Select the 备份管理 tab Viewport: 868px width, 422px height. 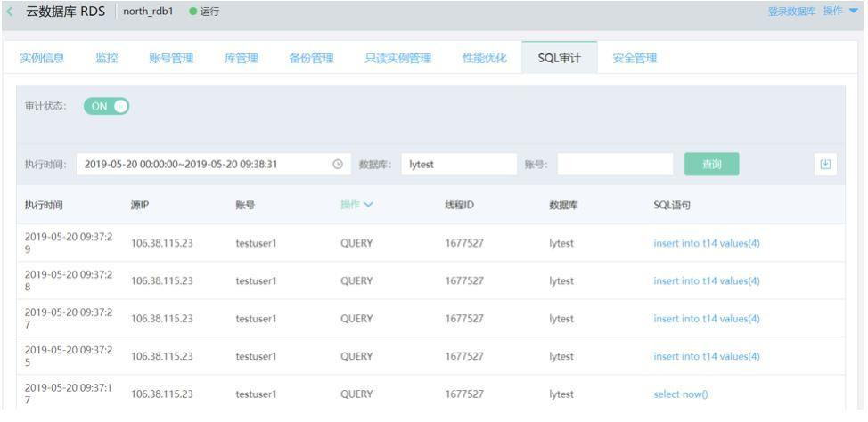tap(311, 58)
